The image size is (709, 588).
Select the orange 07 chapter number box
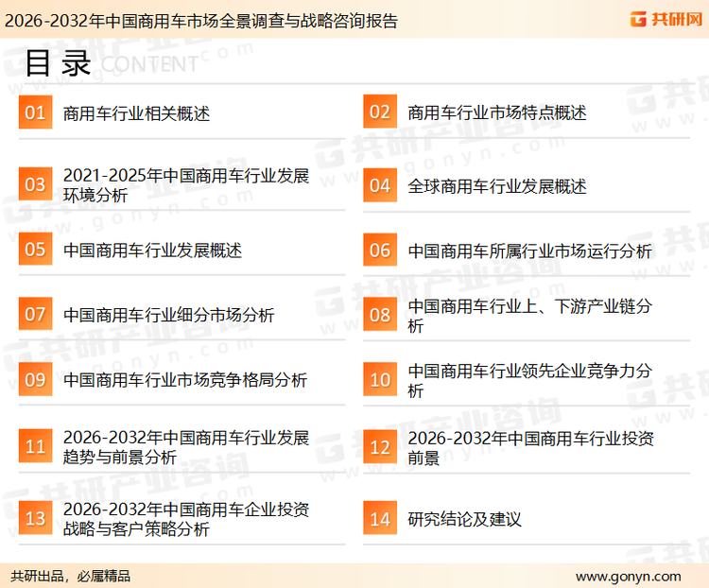[x=35, y=314]
